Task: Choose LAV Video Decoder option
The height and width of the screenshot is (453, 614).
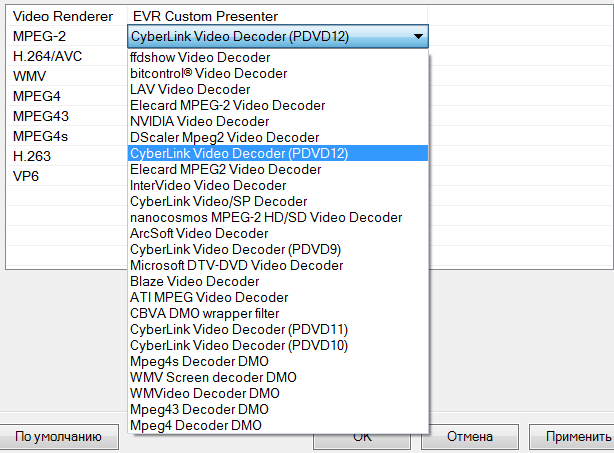Action: (190, 90)
